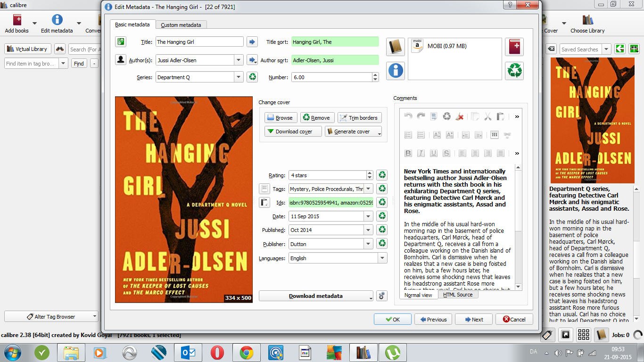This screenshot has height=362, width=644.
Task: Go to the Next book
Action: click(x=474, y=319)
